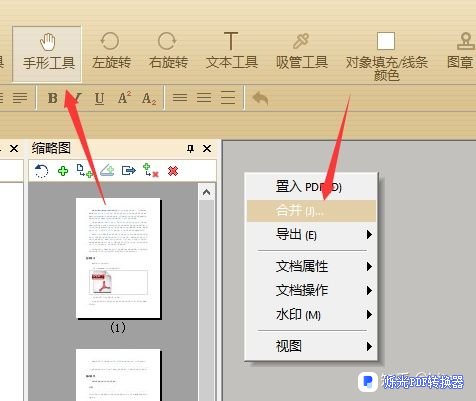Select the hand tool (手形工具)
476x401 pixels.
click(47, 54)
